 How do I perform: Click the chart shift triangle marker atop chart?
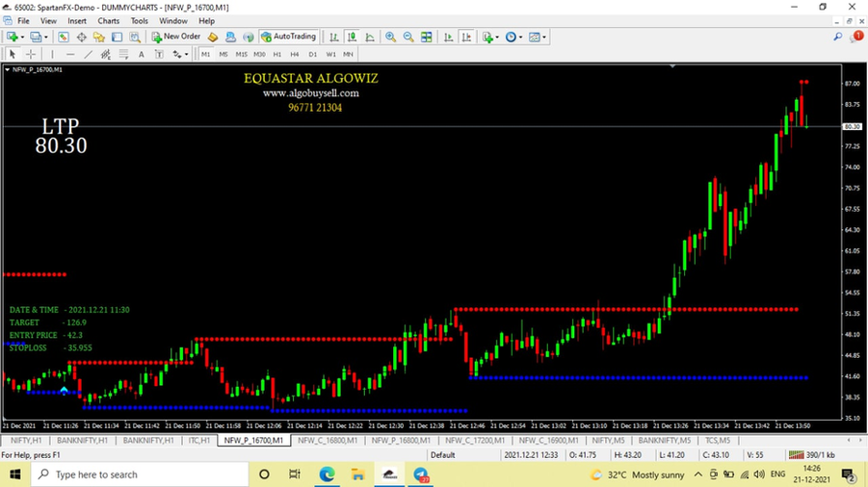pyautogui.click(x=672, y=66)
